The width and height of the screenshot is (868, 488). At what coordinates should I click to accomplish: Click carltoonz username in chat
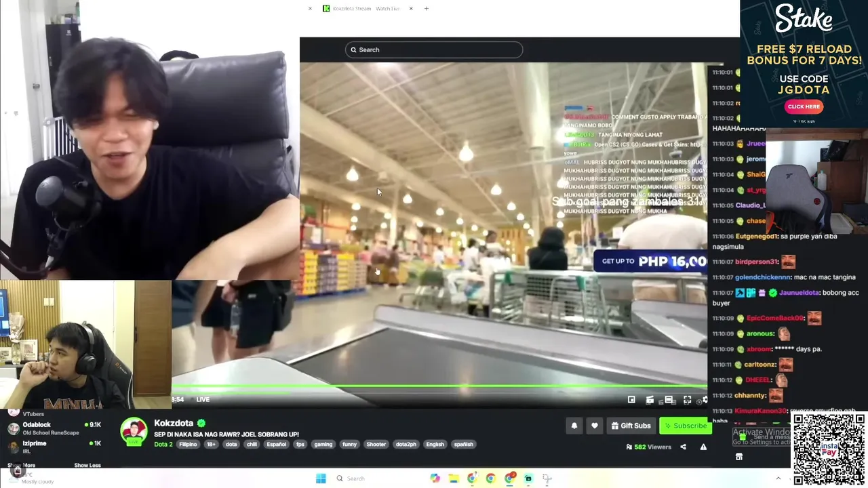click(x=759, y=365)
